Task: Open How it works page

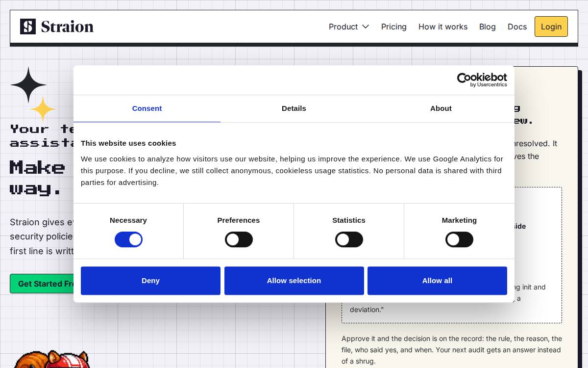Action: click(x=443, y=26)
